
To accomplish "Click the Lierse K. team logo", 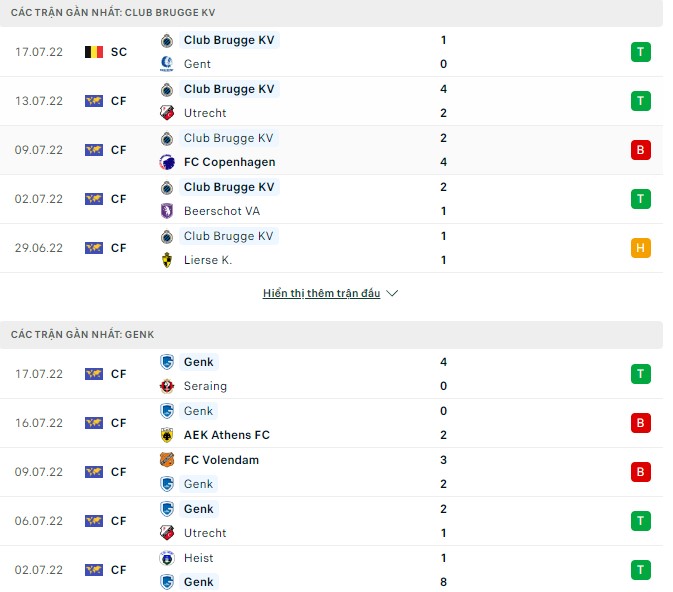I will point(167,260).
